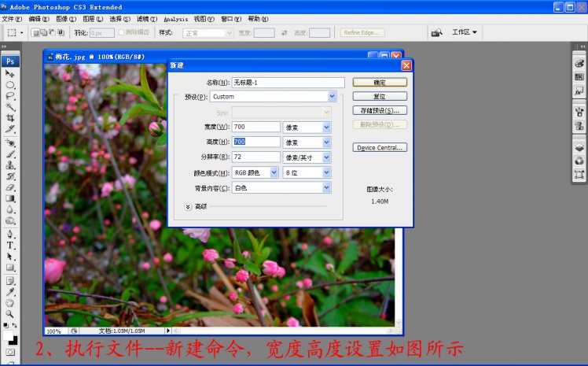
Task: Open the 颜色模式 RGB color mode dropdown
Action: (274, 172)
